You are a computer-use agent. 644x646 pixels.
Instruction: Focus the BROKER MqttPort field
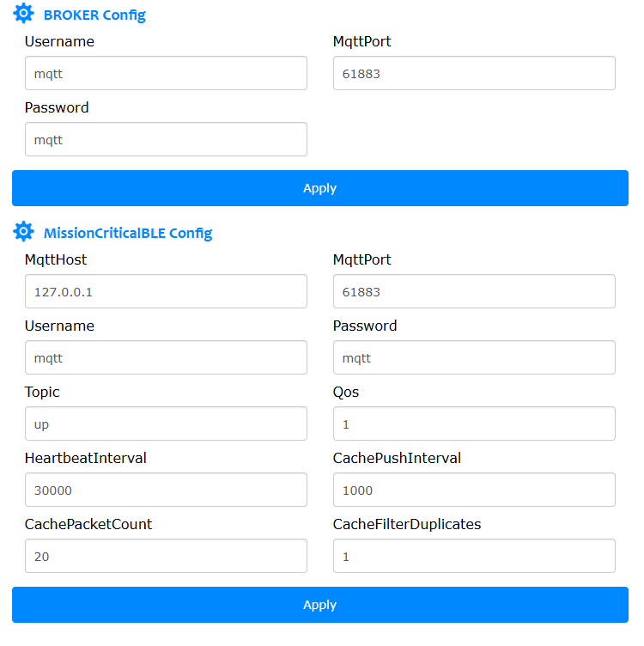click(474, 73)
